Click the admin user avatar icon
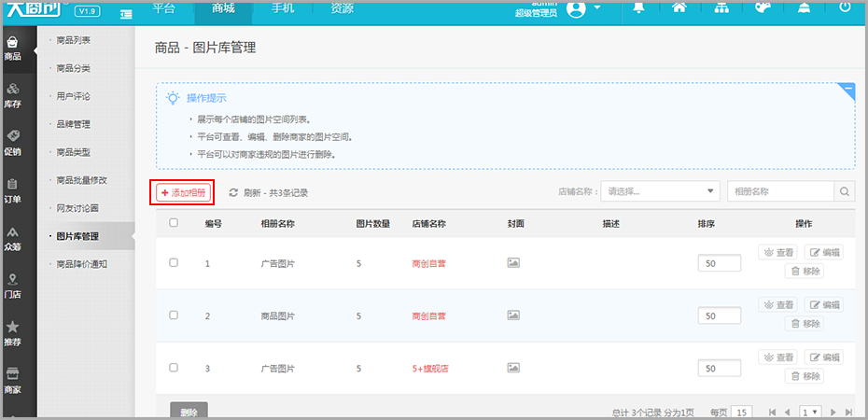The height and width of the screenshot is (420, 868). (x=576, y=8)
